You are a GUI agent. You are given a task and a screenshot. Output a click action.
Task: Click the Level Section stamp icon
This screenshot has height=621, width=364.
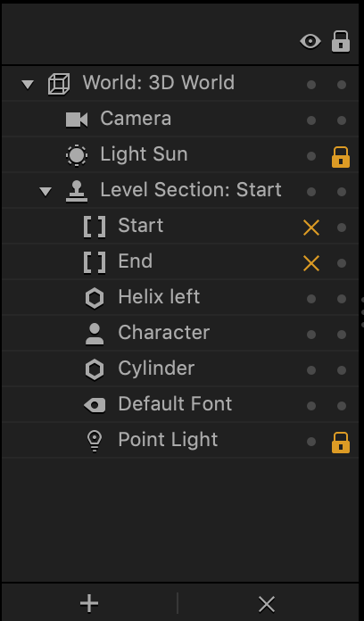(77, 191)
